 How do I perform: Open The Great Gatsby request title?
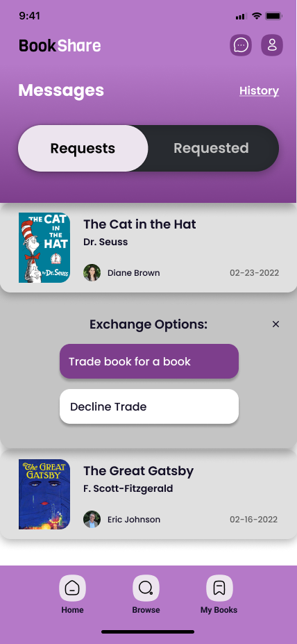pos(138,471)
